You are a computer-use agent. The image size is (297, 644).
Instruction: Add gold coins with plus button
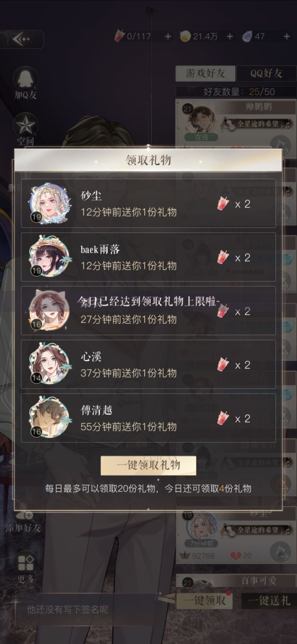click(230, 36)
